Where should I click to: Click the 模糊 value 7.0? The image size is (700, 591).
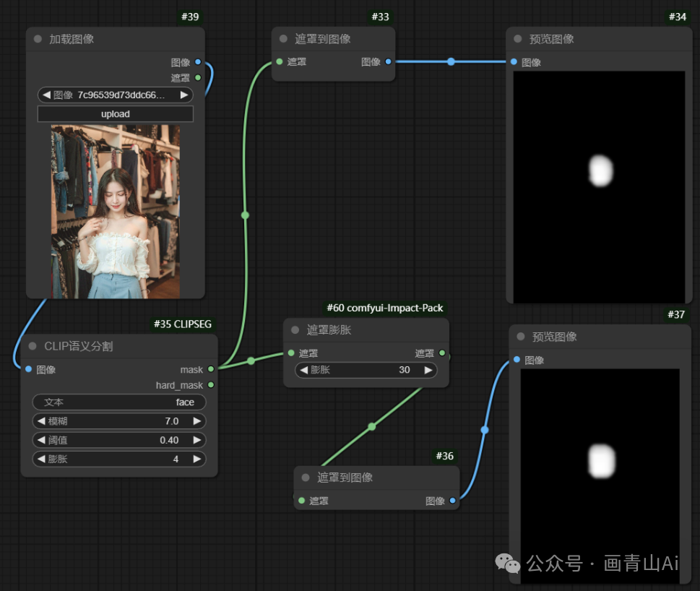pos(172,421)
